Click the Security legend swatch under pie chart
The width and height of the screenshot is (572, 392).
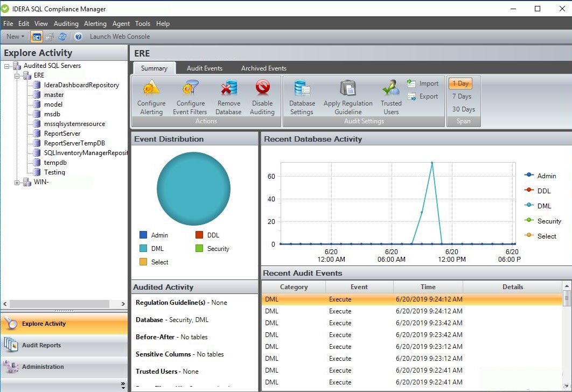tap(199, 249)
